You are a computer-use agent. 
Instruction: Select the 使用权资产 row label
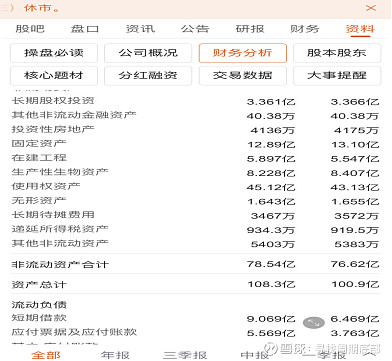46,186
